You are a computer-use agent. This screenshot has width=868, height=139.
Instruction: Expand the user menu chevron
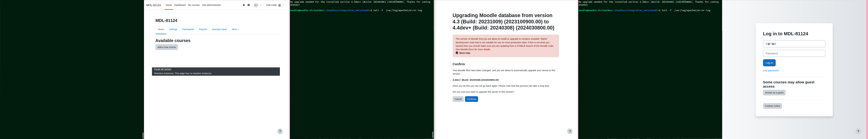coord(260,5)
